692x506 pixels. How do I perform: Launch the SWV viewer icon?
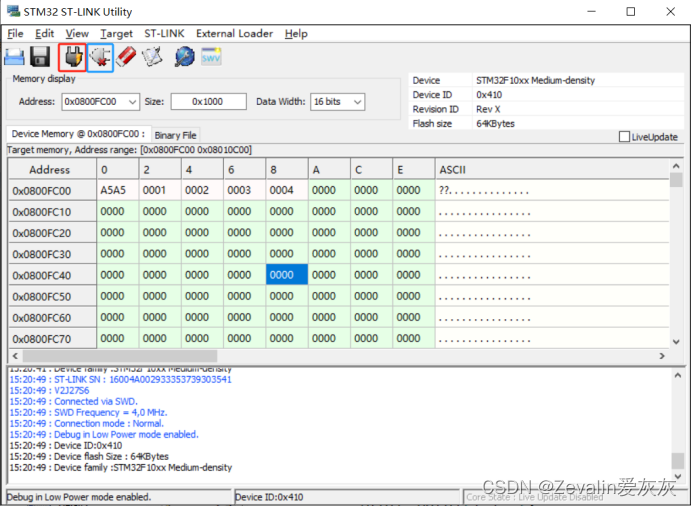pos(211,56)
